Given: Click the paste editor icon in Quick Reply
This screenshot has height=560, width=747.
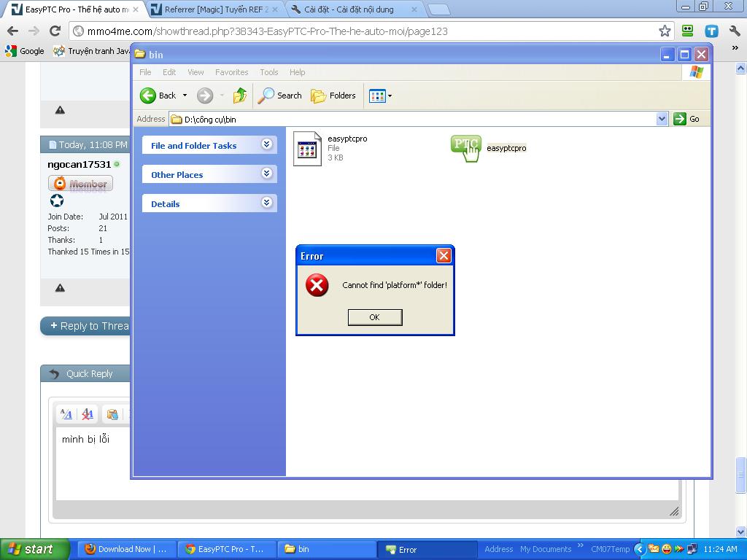Looking at the screenshot, I should pos(112,414).
